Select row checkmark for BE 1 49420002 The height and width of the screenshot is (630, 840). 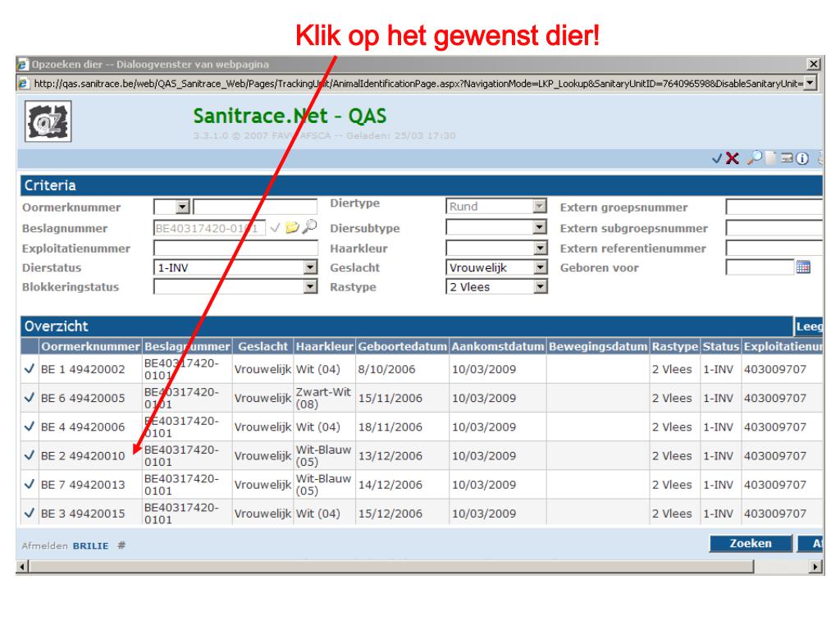[30, 368]
